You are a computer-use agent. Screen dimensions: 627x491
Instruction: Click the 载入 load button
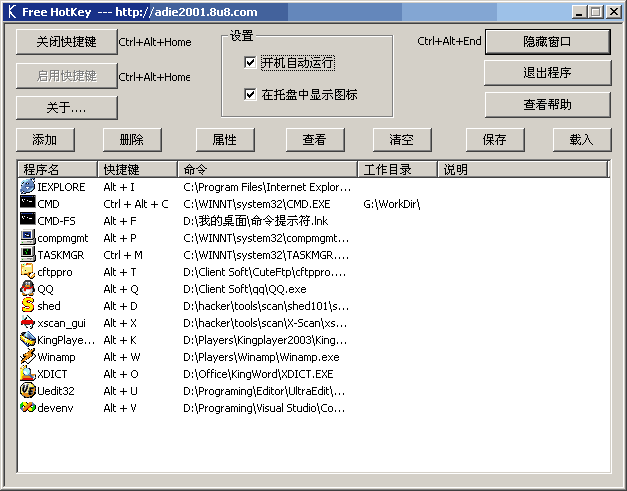coord(582,140)
